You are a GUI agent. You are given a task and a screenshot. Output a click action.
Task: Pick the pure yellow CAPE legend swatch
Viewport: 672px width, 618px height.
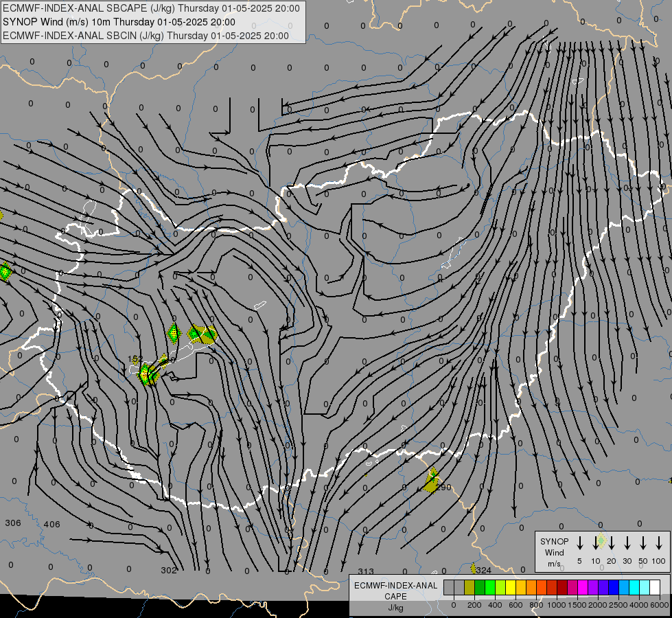[511, 588]
